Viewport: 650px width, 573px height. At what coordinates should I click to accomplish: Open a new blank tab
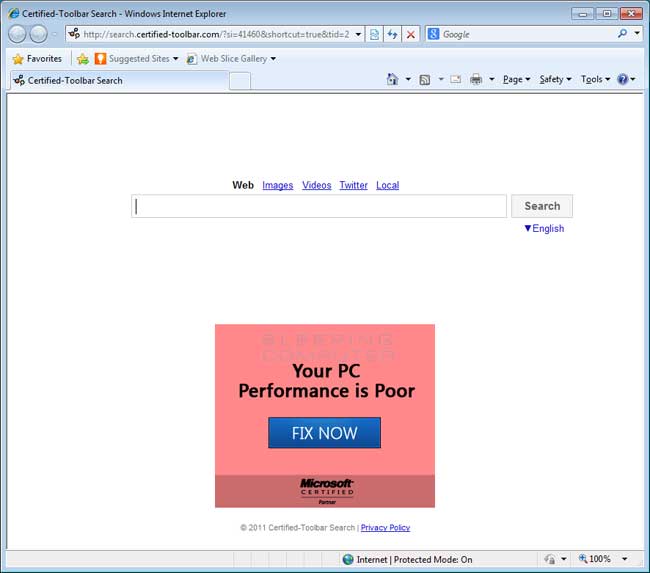240,81
